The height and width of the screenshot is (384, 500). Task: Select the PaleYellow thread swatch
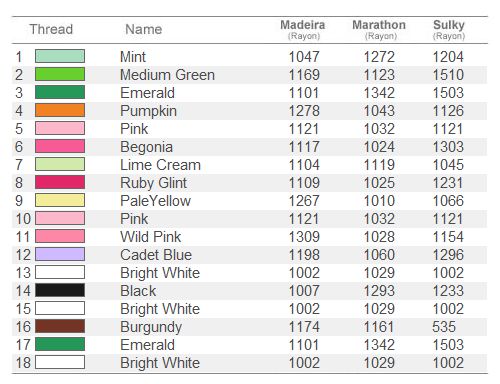click(x=60, y=200)
